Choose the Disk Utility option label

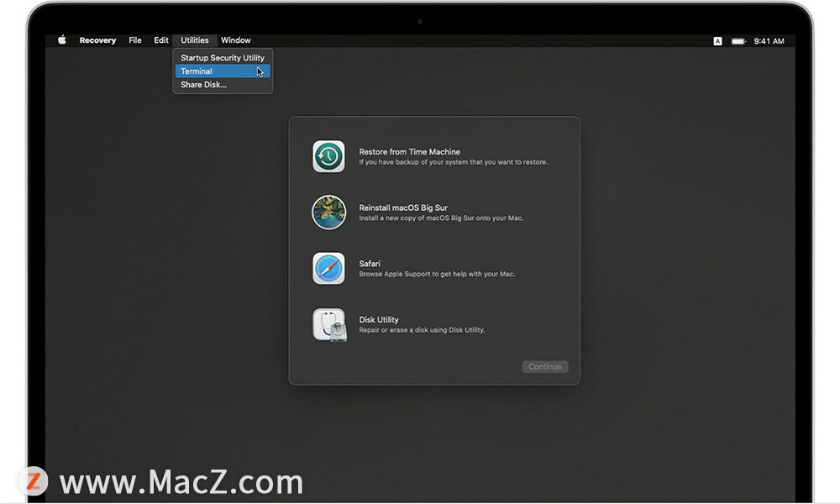[x=379, y=320]
